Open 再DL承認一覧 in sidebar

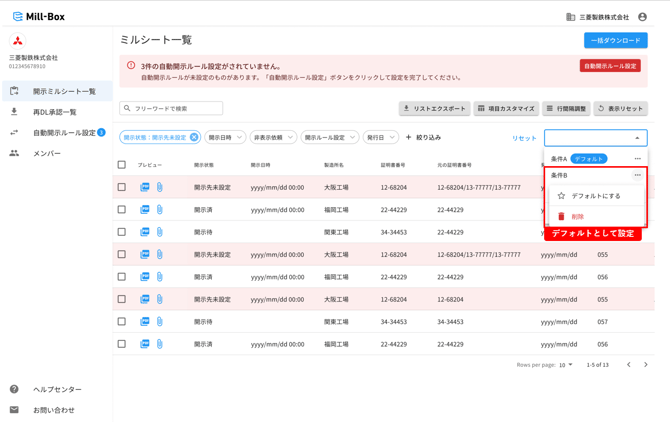(55, 112)
